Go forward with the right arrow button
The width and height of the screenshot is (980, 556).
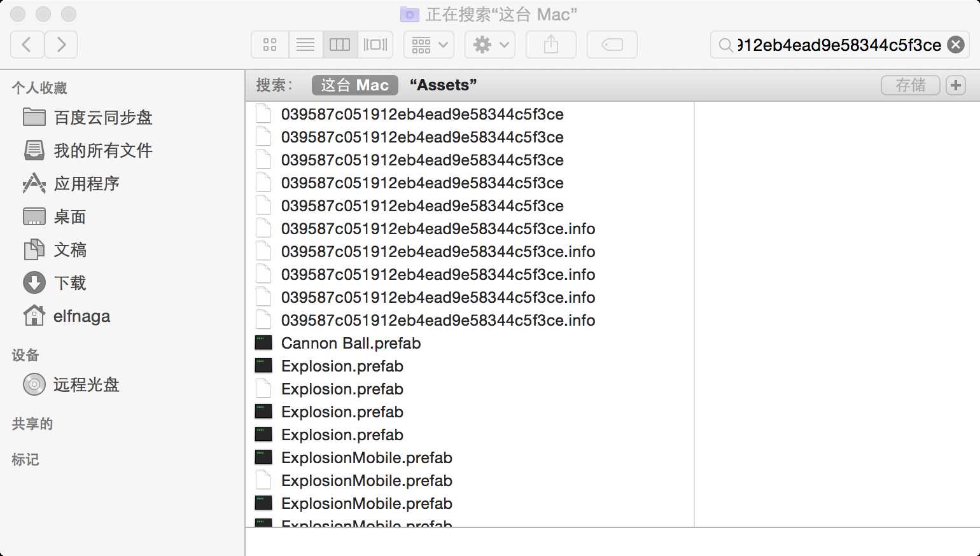click(61, 45)
